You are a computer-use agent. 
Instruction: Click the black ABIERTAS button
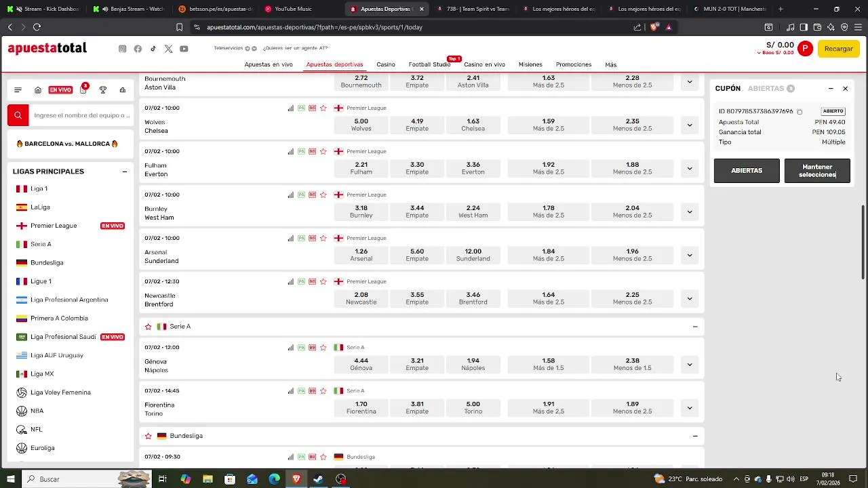[x=747, y=171]
